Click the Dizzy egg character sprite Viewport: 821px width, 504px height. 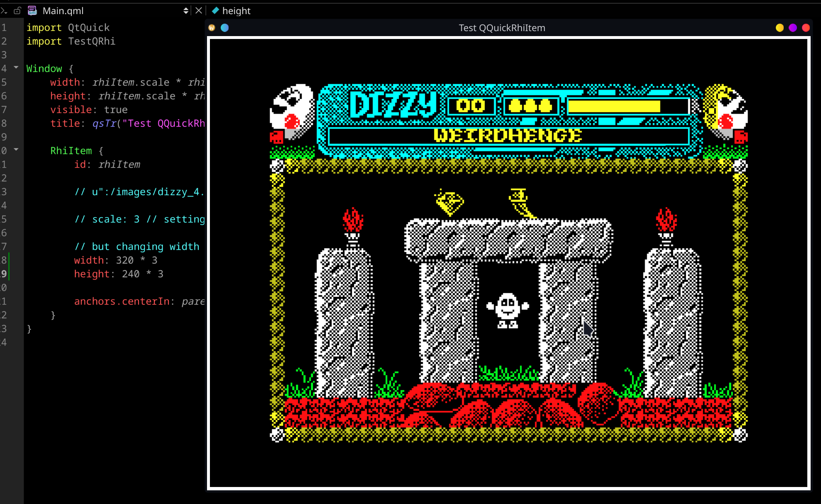click(508, 310)
